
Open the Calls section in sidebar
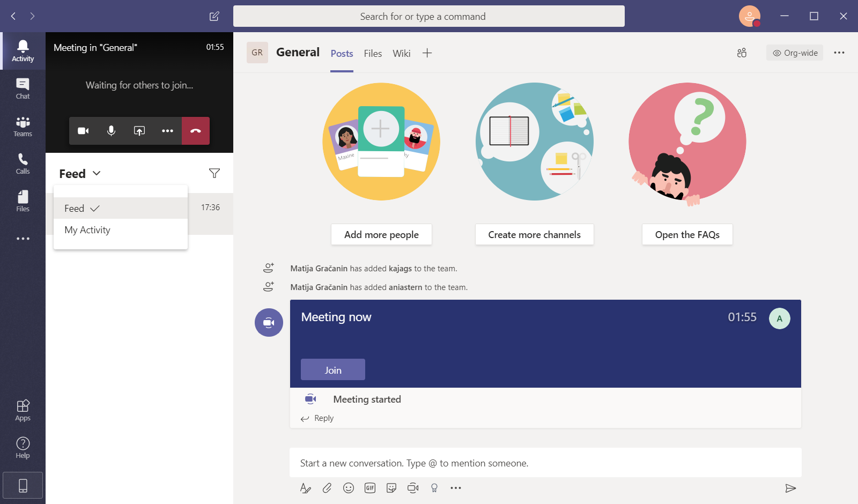(23, 164)
